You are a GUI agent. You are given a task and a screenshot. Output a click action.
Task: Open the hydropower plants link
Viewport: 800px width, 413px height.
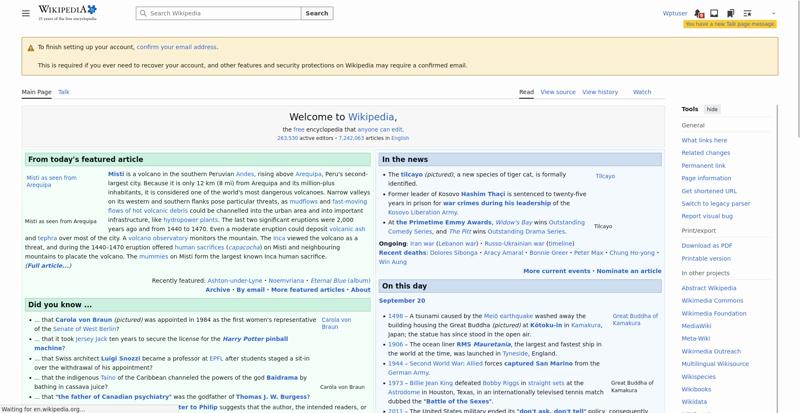tap(191, 220)
